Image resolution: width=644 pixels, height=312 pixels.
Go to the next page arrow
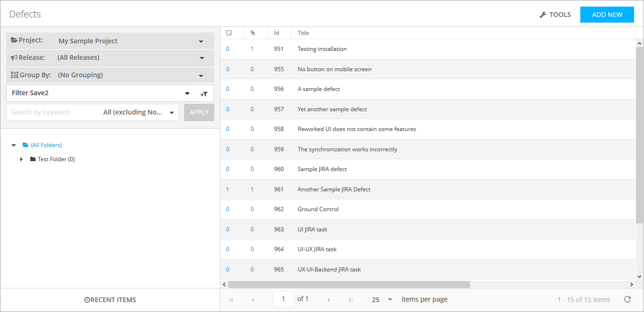click(329, 300)
